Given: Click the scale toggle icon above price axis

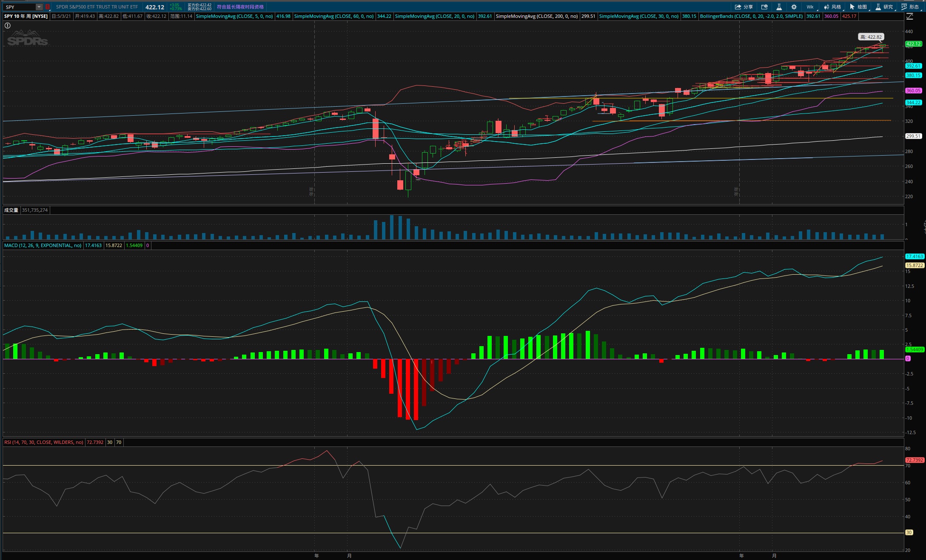Looking at the screenshot, I should point(909,16).
